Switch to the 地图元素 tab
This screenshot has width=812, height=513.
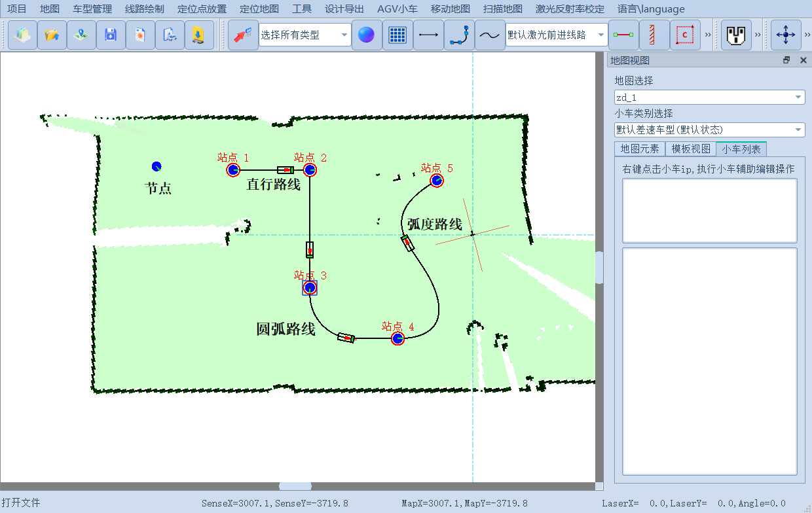pos(640,149)
